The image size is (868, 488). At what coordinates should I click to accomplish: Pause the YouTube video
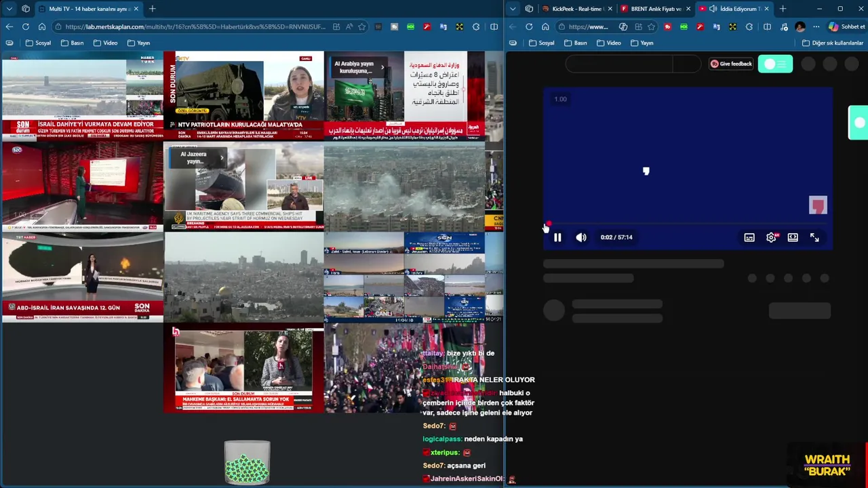pos(557,237)
